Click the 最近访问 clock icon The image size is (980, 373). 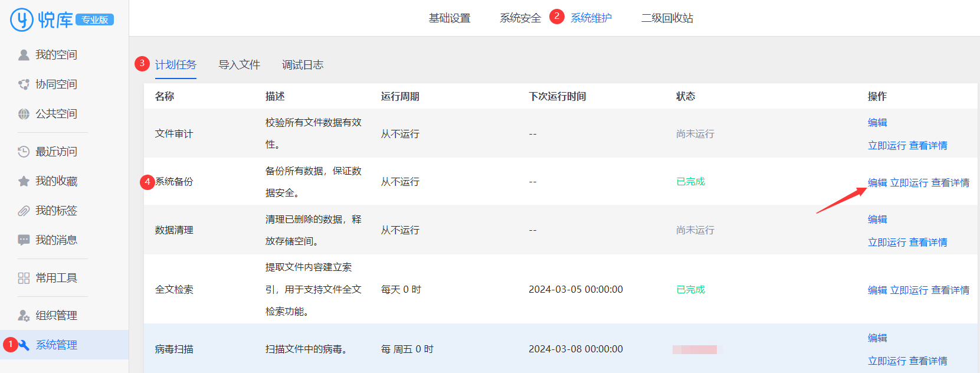pyautogui.click(x=24, y=152)
